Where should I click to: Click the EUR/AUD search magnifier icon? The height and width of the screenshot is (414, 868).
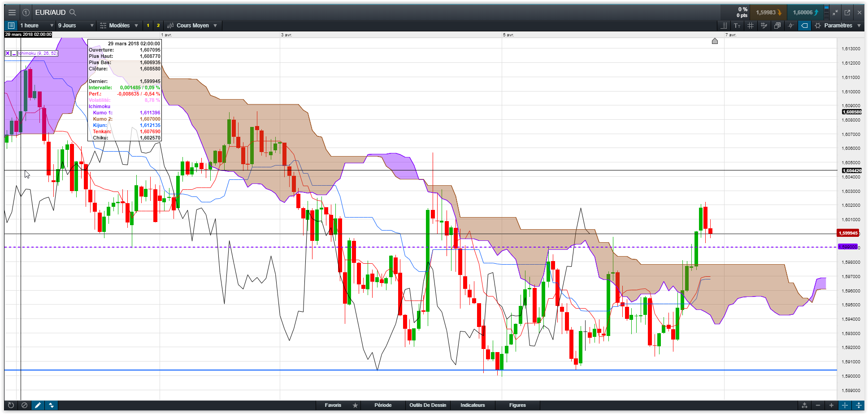[x=73, y=13]
